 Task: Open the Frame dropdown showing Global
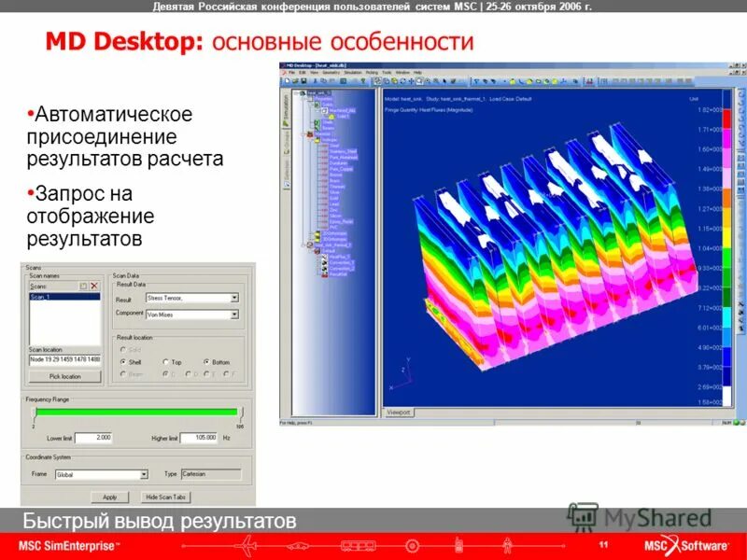pyautogui.click(x=102, y=475)
